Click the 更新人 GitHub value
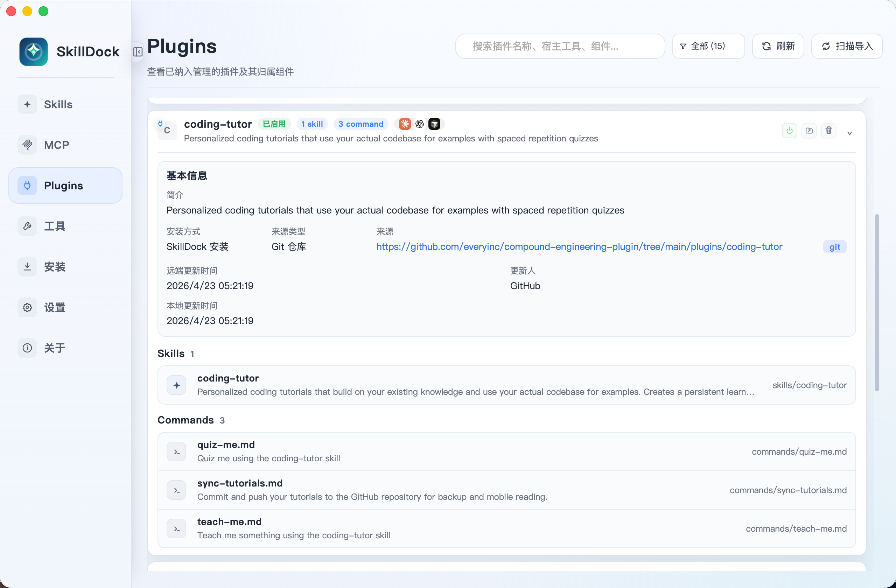The height and width of the screenshot is (588, 896). point(525,286)
